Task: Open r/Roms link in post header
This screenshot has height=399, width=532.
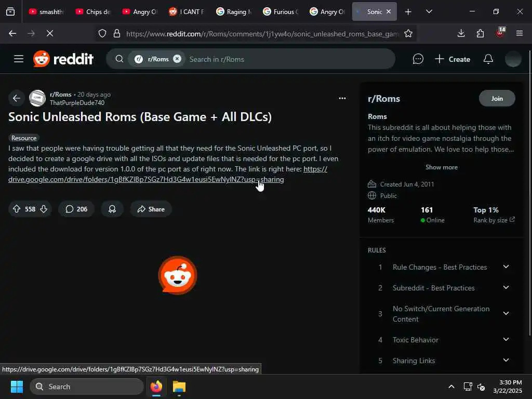Action: tap(61, 95)
